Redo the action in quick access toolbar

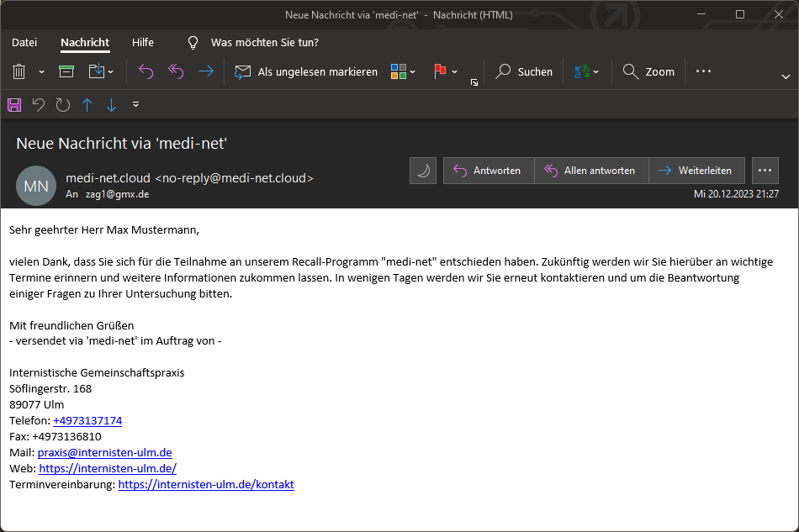point(63,105)
